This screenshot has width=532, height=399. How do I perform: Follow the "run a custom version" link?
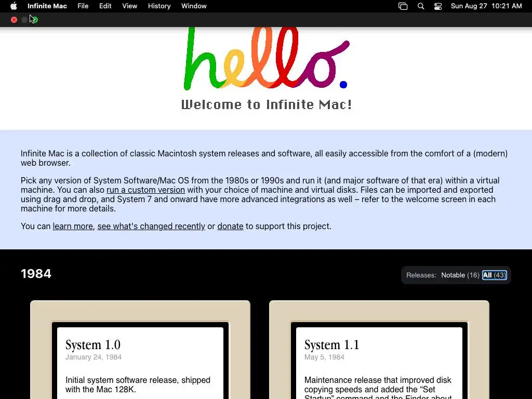(x=145, y=190)
